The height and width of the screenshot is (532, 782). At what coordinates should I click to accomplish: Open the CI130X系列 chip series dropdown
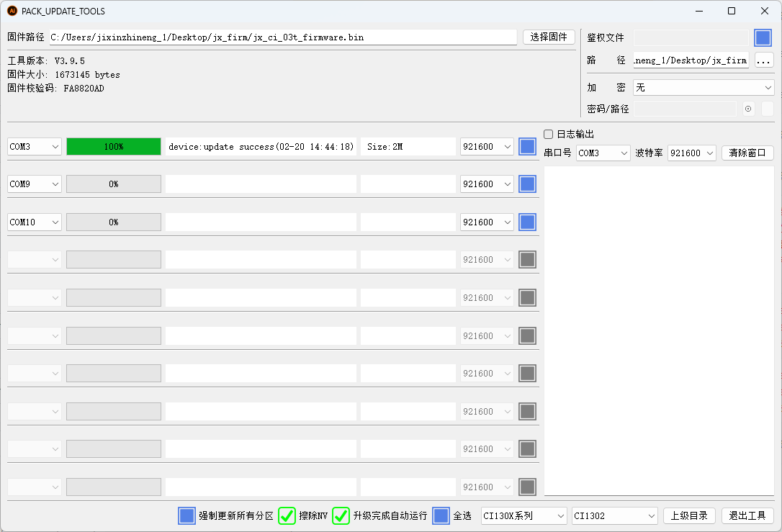point(523,515)
